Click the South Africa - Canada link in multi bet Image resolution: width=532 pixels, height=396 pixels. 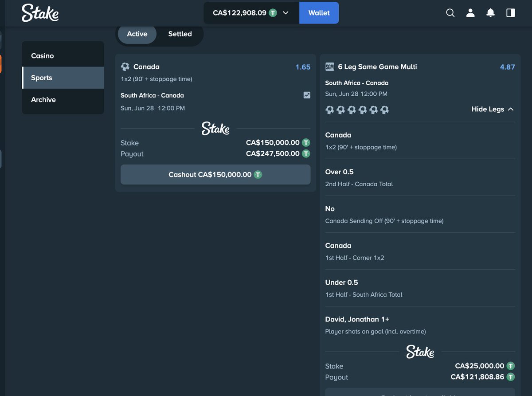357,83
